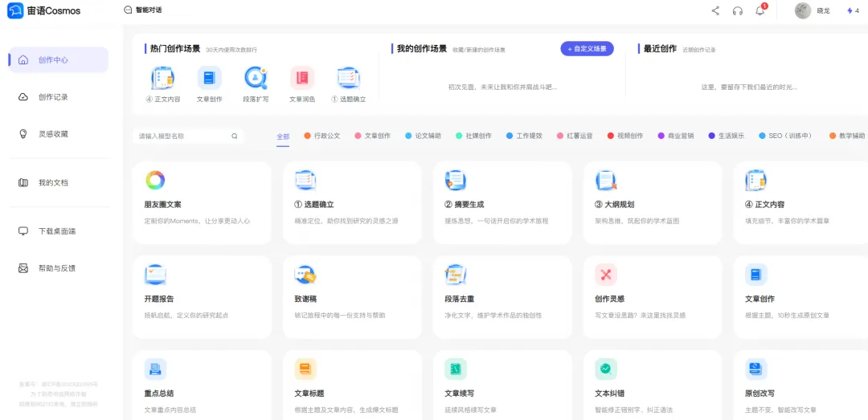Filter by 视频创作 category
868x420 pixels.
pos(625,136)
